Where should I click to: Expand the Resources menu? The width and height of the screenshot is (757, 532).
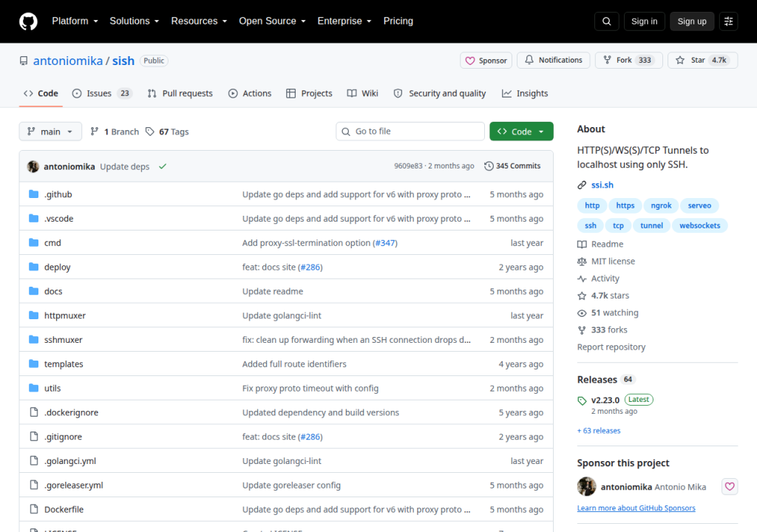click(199, 21)
